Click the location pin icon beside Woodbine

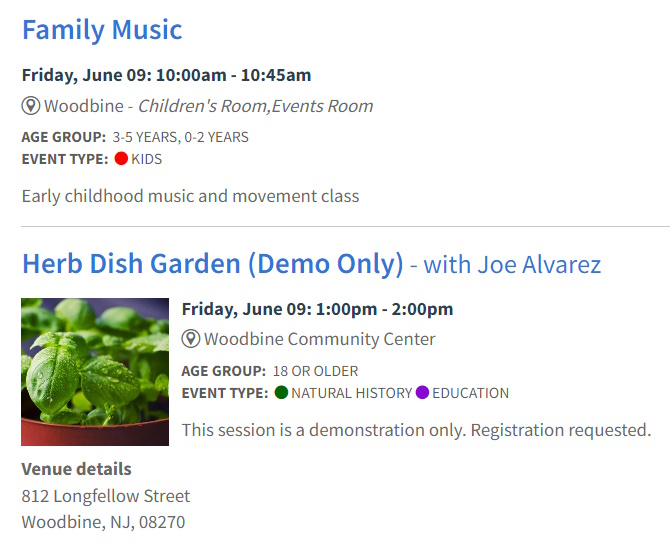(x=31, y=106)
